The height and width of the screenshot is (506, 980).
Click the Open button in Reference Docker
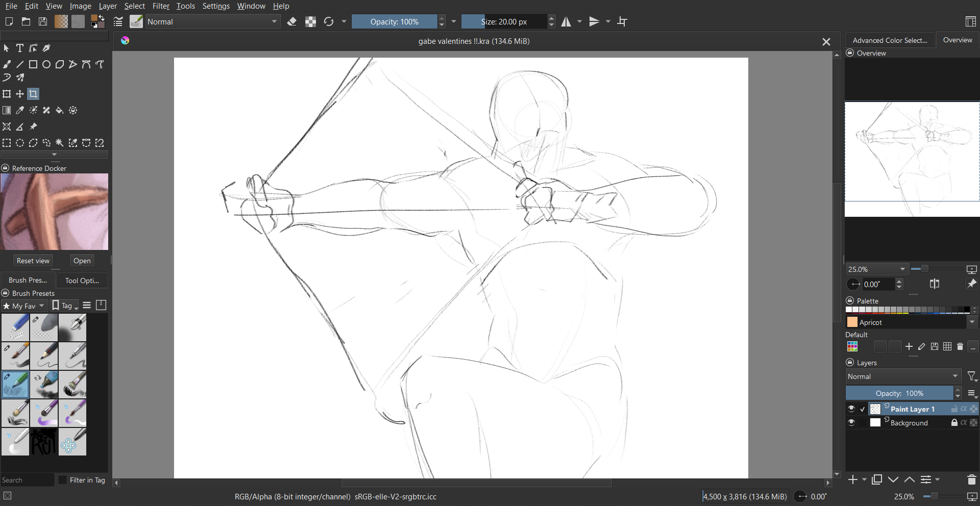point(82,261)
